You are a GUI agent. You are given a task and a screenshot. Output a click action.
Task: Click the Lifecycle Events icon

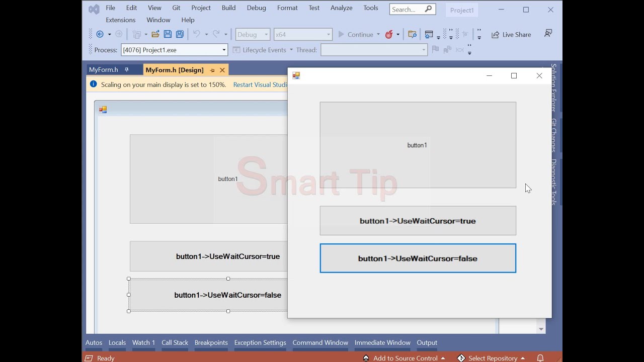(x=236, y=50)
